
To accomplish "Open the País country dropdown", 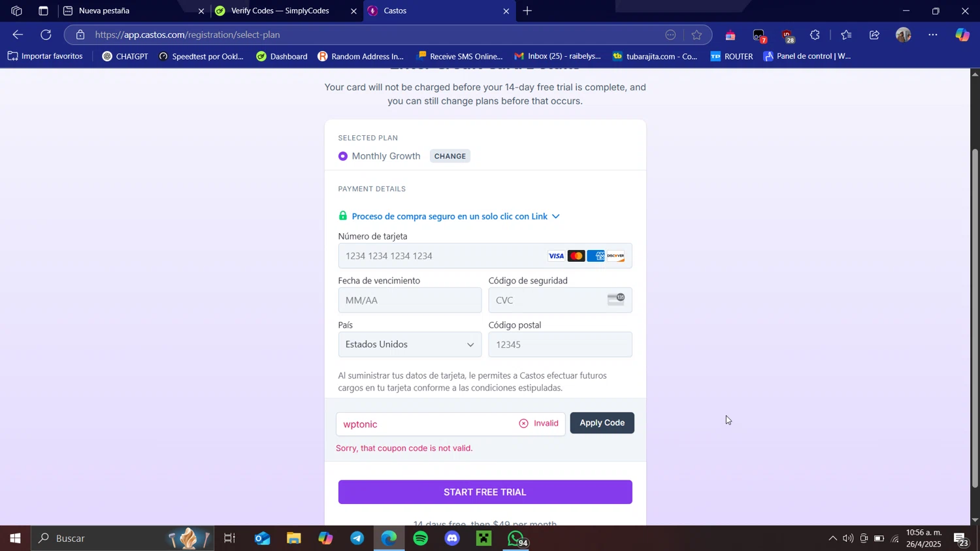I will pos(410,345).
